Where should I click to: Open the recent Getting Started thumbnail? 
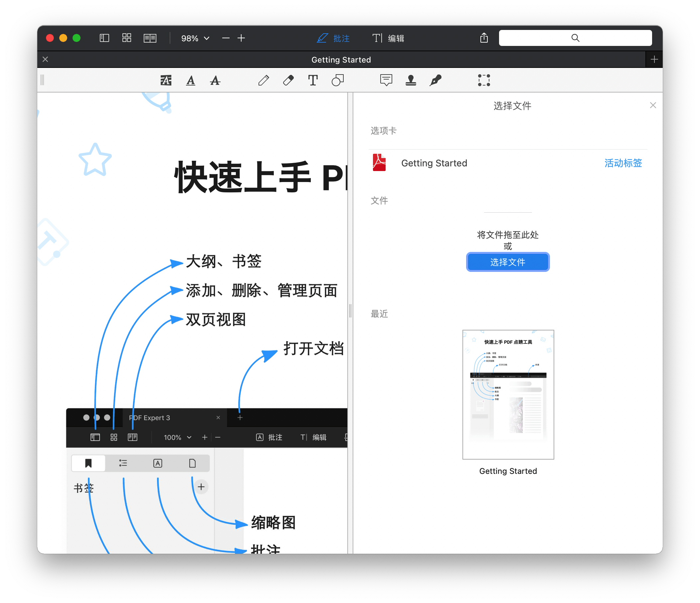click(508, 395)
